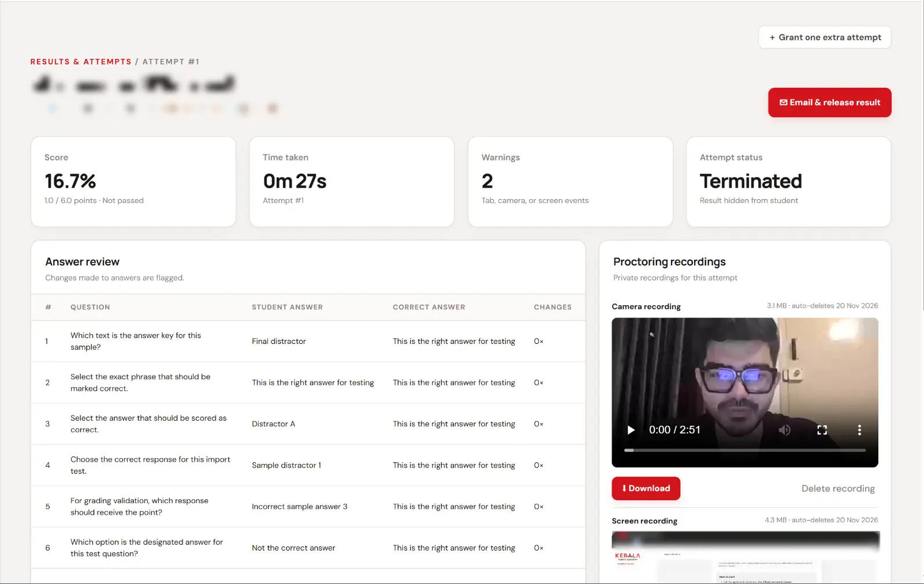The height and width of the screenshot is (584, 924).
Task: Open the screen recording thumbnail
Action: [x=745, y=557]
